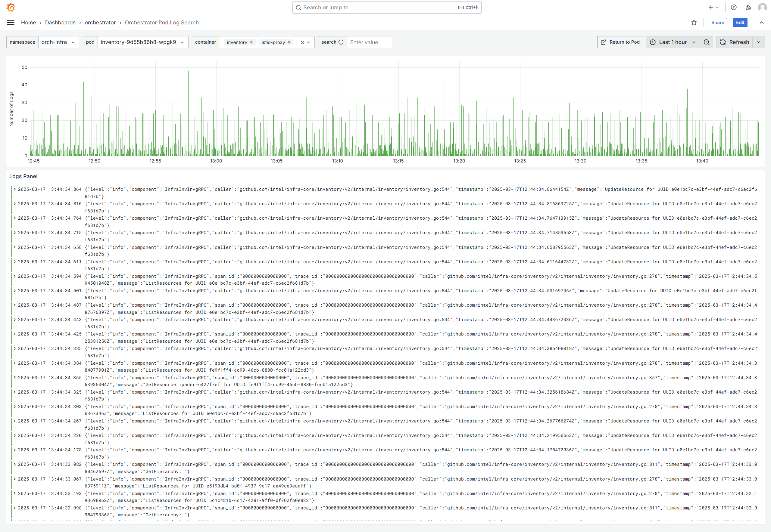Navigate to orchestrator breadcrumb folder
The width and height of the screenshot is (771, 532).
pos(100,22)
